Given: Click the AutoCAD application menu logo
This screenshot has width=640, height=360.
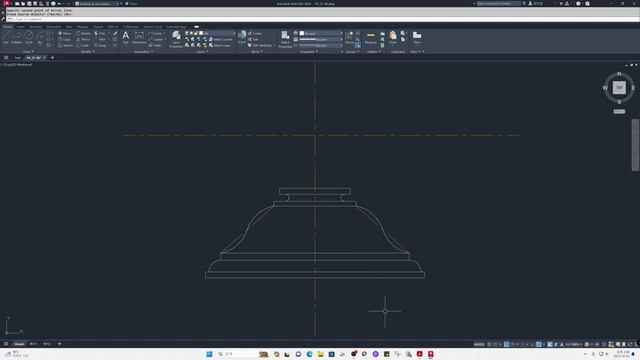Looking at the screenshot, I should point(6,3).
